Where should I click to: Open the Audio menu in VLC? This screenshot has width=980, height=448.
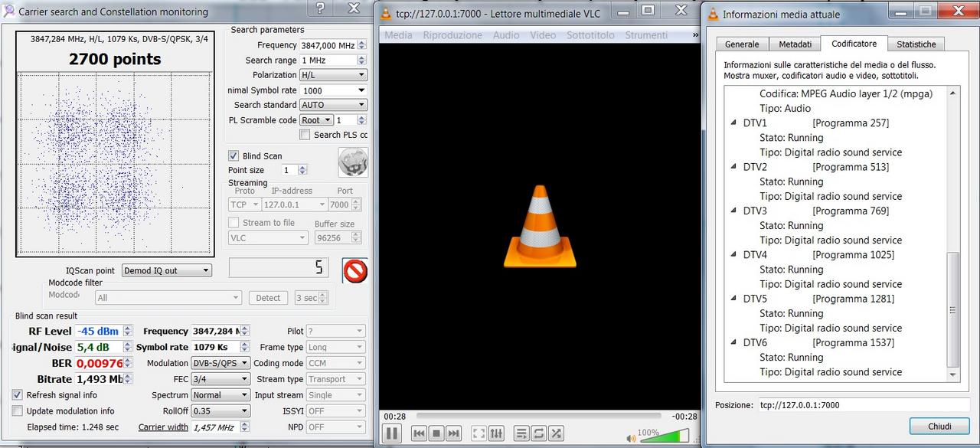505,35
